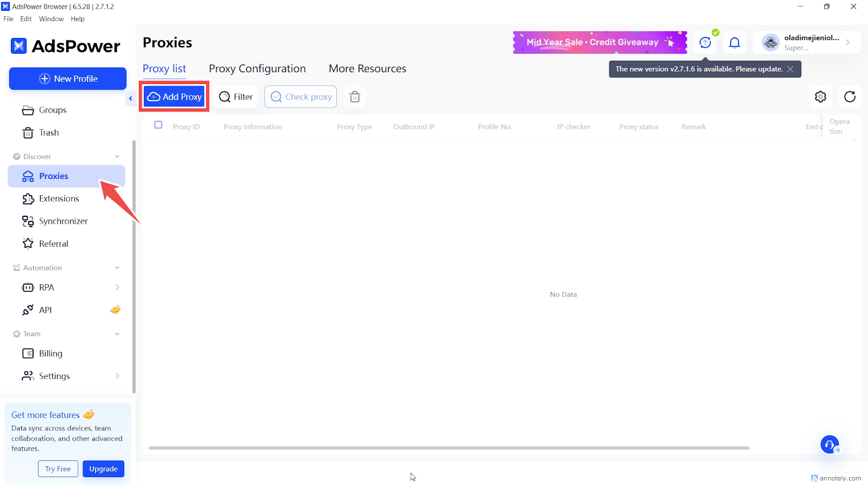Click the Proxy Information column header

tap(253, 127)
